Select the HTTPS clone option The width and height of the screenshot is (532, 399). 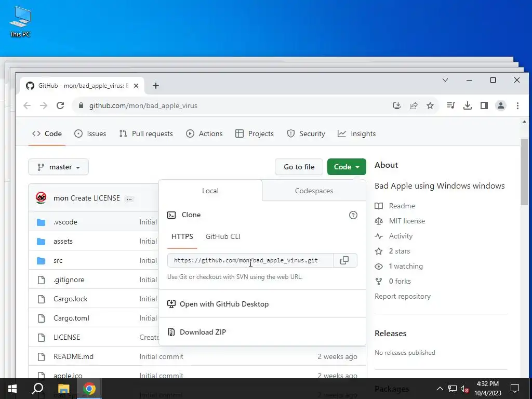coord(182,236)
